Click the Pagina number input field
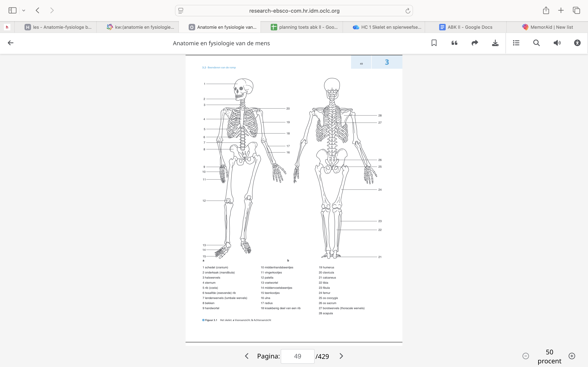The image size is (588, 367). tap(297, 356)
